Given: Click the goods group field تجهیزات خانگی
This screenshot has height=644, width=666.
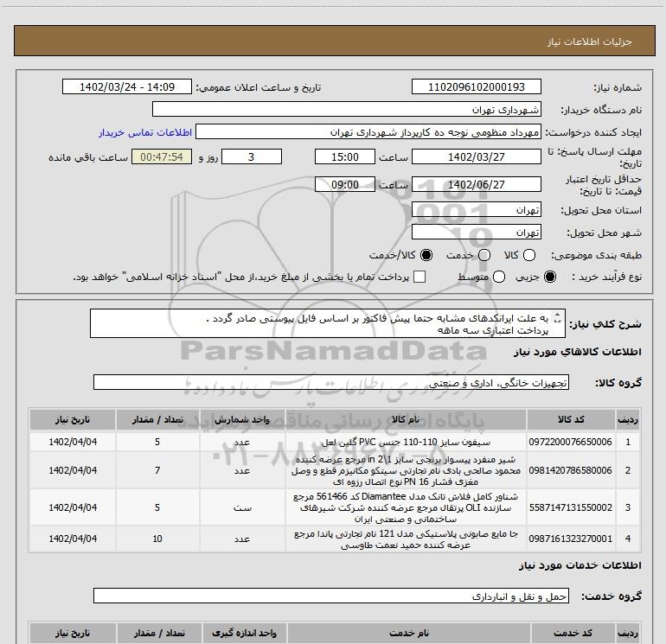Looking at the screenshot, I should 331,382.
